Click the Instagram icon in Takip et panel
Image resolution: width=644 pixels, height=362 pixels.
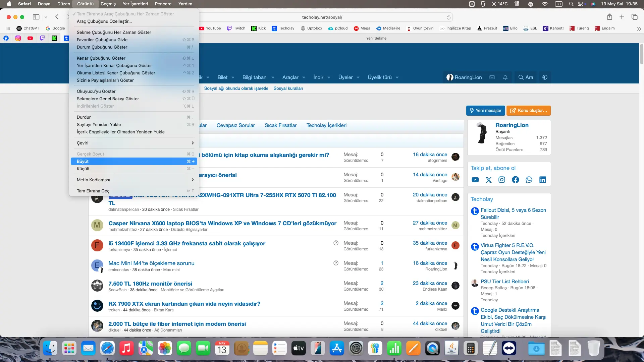click(502, 180)
